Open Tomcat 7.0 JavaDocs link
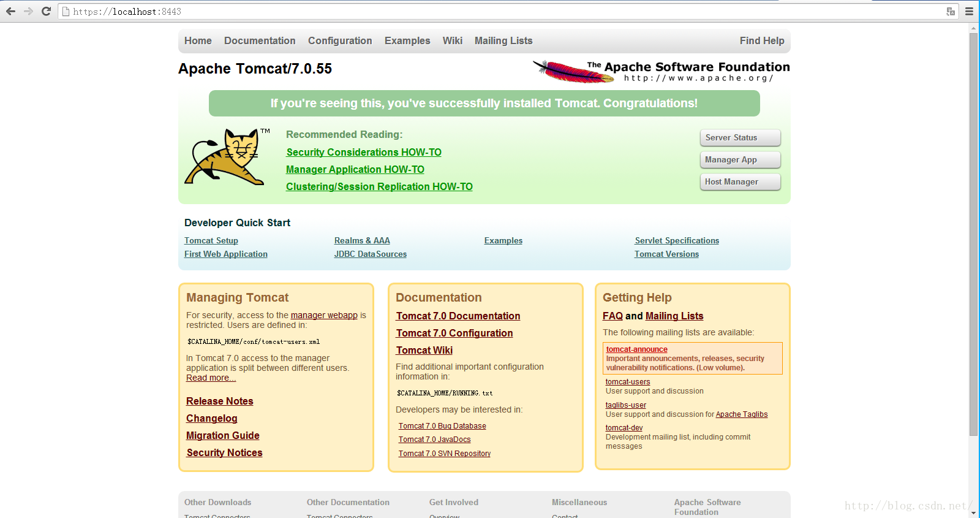Viewport: 980px width, 518px height. point(435,440)
